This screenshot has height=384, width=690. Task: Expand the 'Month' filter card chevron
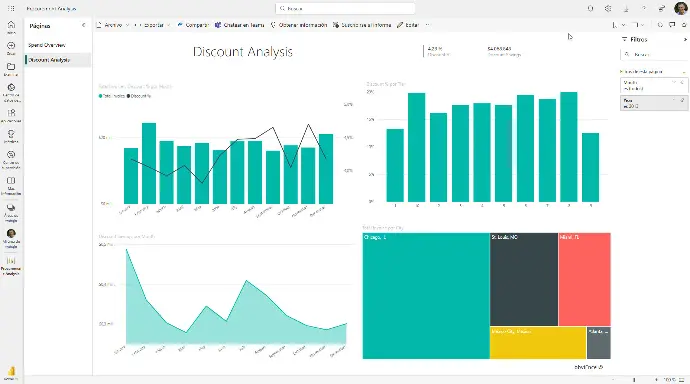674,82
